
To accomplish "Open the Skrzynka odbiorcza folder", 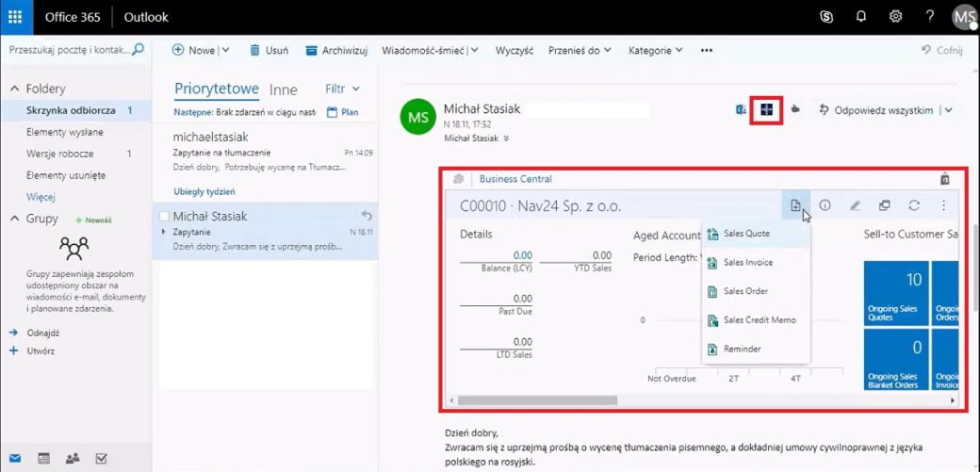I will click(x=75, y=110).
